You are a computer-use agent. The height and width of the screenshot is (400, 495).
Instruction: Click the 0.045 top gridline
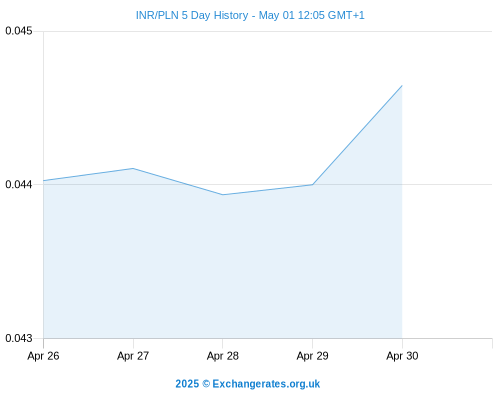point(268,32)
